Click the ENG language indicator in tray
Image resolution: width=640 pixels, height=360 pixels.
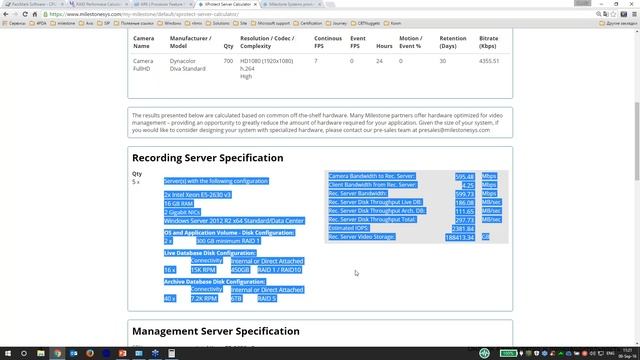click(611, 353)
